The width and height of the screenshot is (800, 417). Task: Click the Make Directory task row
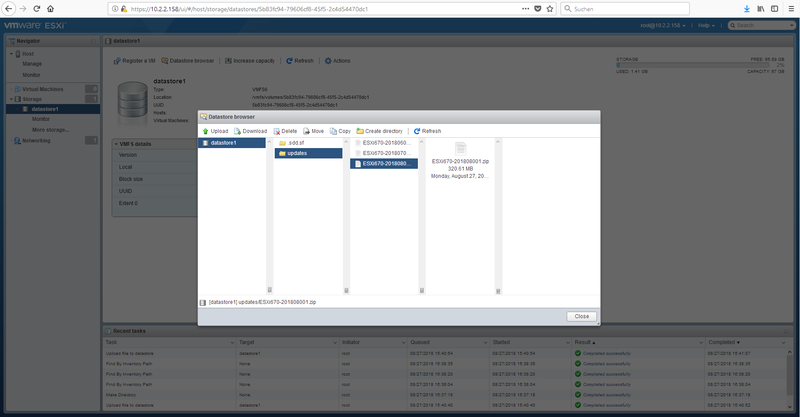point(446,395)
